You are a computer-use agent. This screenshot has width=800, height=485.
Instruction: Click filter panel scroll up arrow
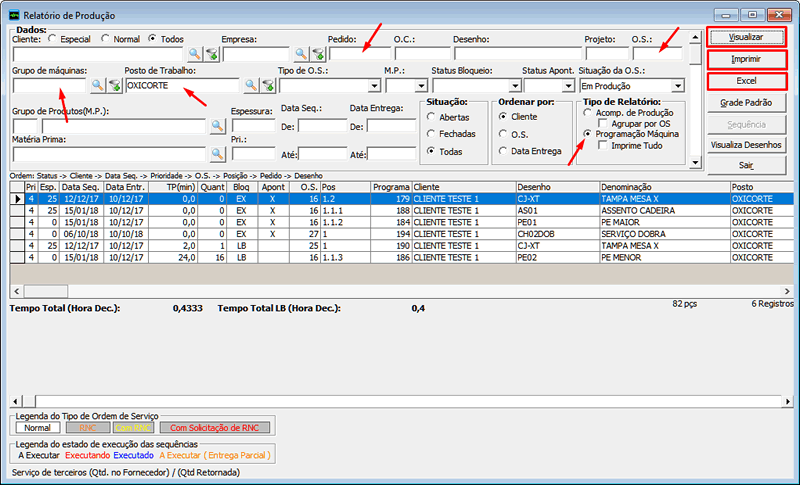[695, 37]
